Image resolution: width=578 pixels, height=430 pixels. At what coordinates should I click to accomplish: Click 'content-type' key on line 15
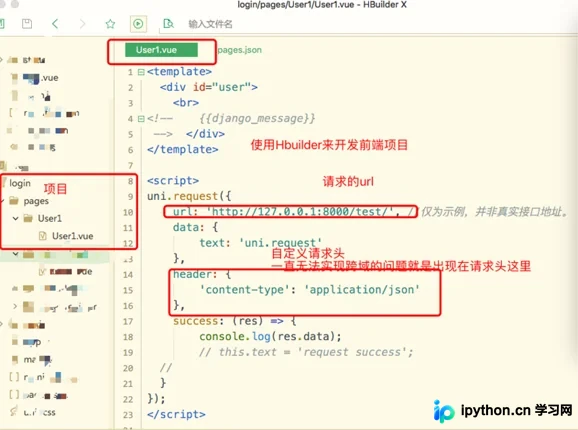point(245,290)
